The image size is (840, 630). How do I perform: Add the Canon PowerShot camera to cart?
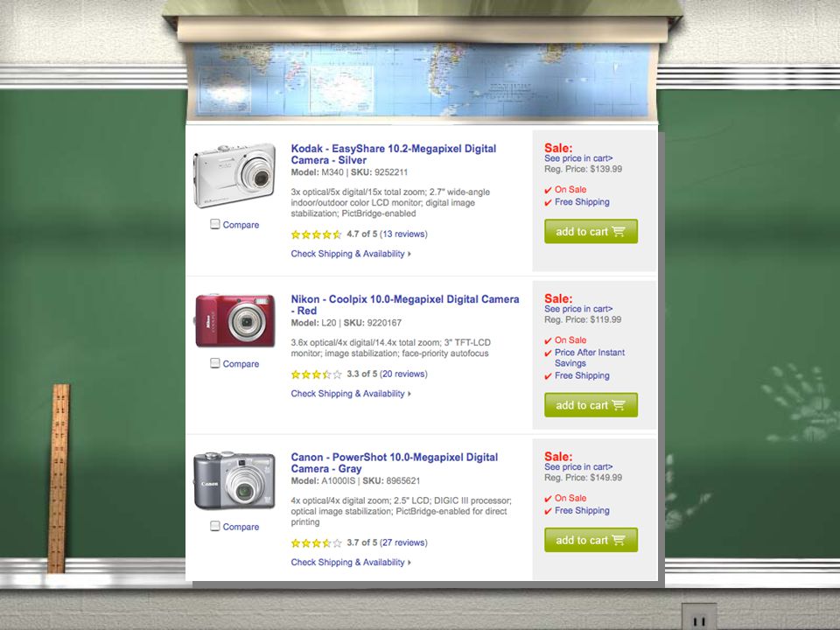591,540
